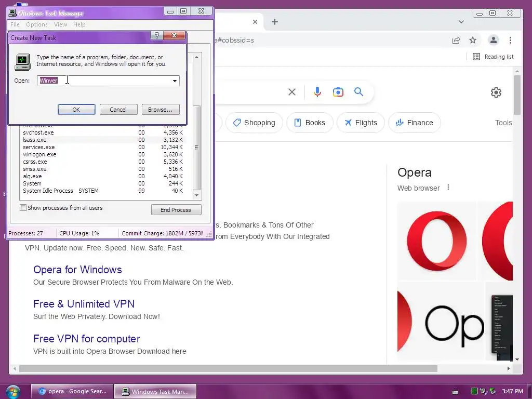Select the Finance filter chip
Viewport: 532px width, 399px height.
tap(414, 123)
